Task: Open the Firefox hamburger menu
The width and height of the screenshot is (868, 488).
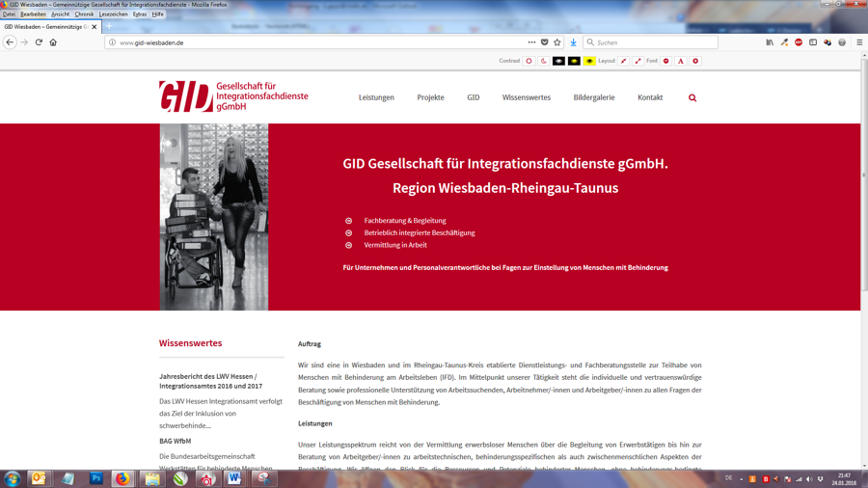Action: (x=859, y=42)
